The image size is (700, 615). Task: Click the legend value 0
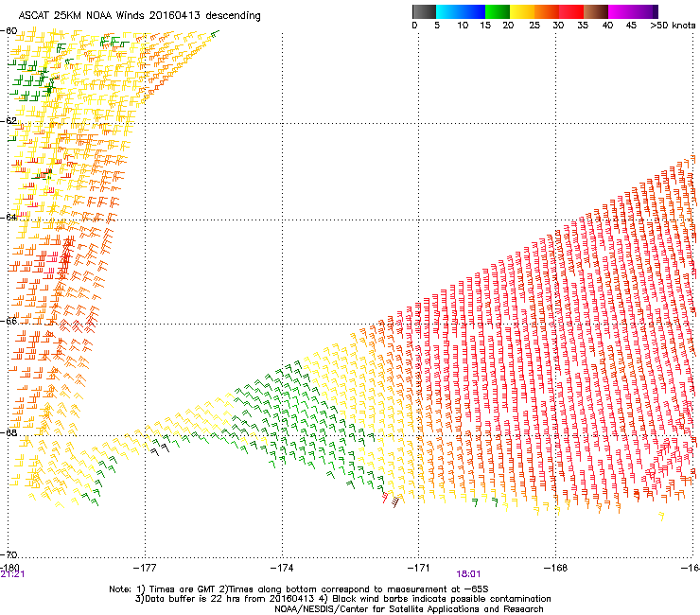414,26
